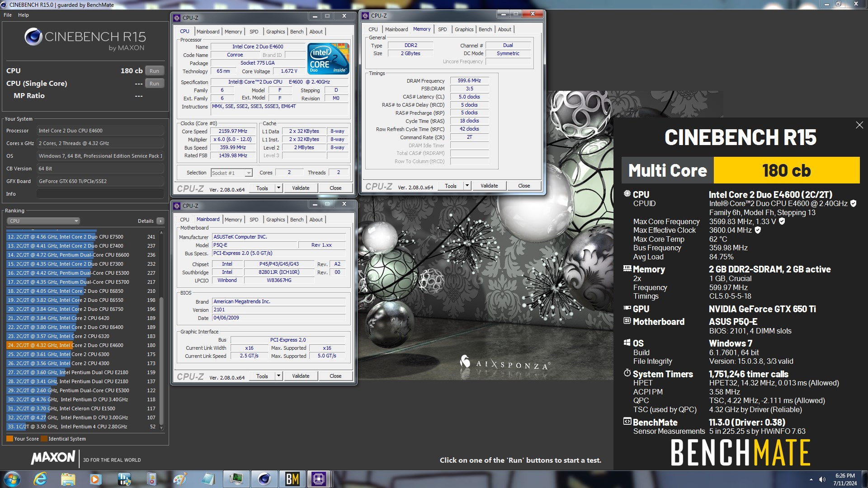Click the Intel Core 2 Duo logo in CPU-Z

pos(328,59)
